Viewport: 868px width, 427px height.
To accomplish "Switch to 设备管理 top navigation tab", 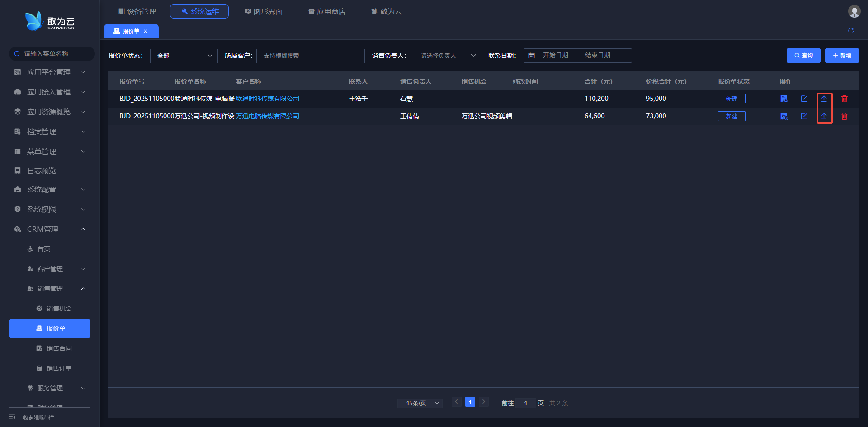I will pyautogui.click(x=137, y=11).
